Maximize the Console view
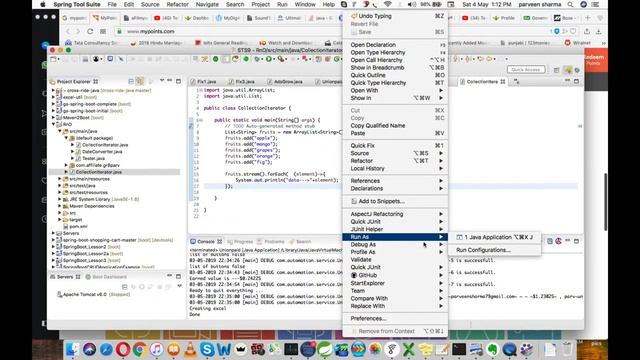640x360 pixels. point(576,241)
